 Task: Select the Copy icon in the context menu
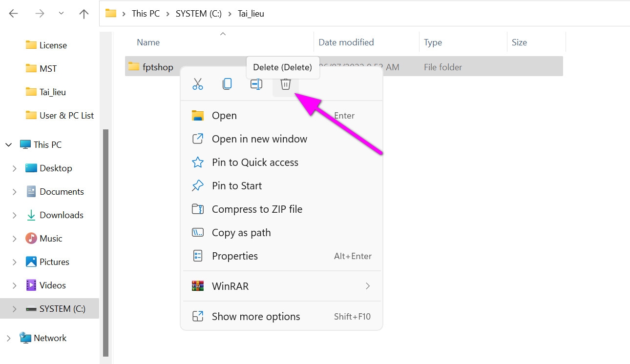[x=227, y=84]
